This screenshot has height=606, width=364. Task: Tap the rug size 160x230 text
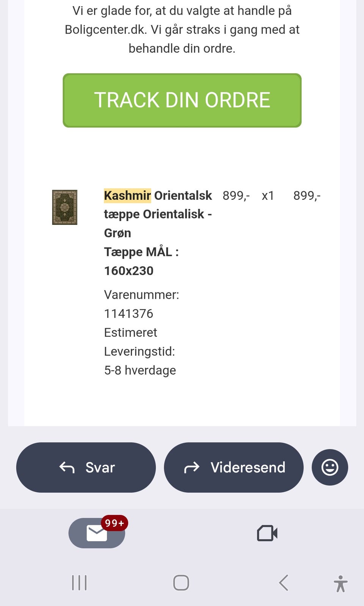pos(129,270)
